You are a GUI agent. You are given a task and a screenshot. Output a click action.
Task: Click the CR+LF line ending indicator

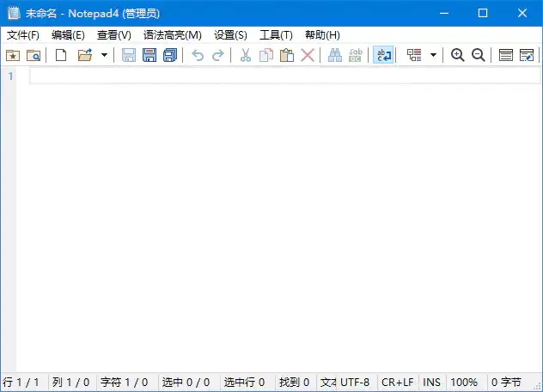pyautogui.click(x=398, y=383)
